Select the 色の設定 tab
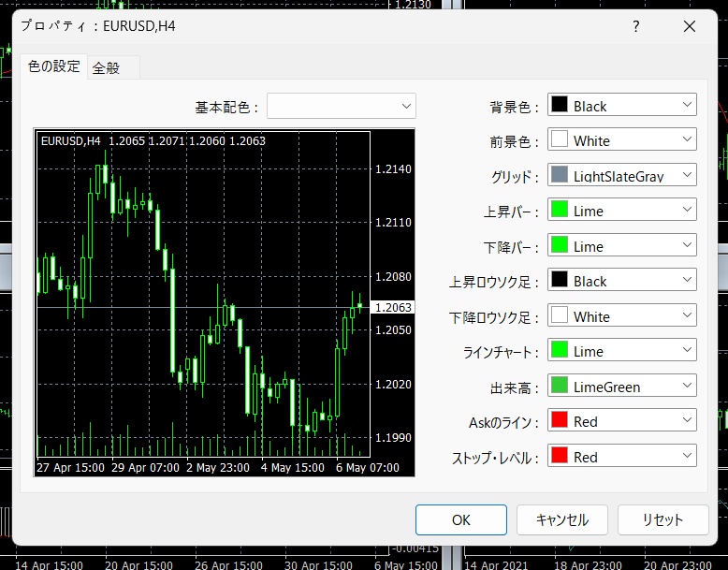 (x=53, y=67)
